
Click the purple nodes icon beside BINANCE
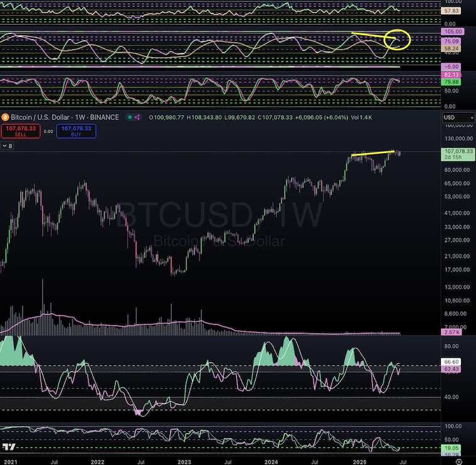coord(137,117)
